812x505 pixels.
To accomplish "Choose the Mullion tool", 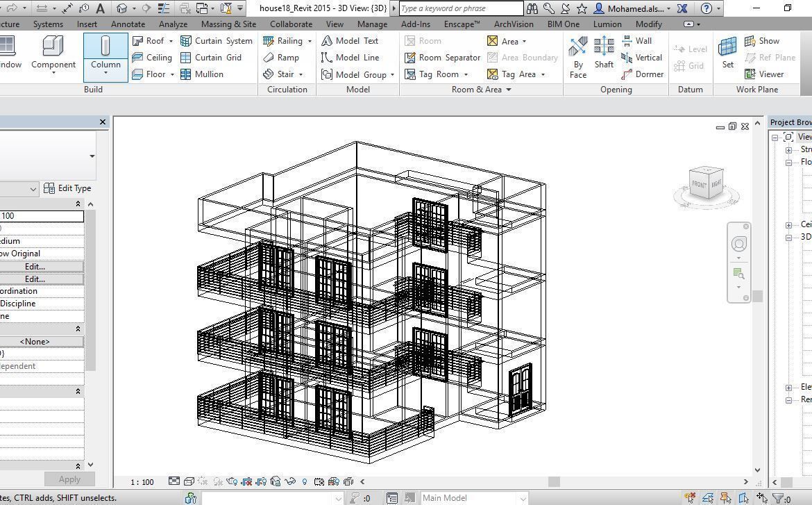I will click(x=202, y=74).
